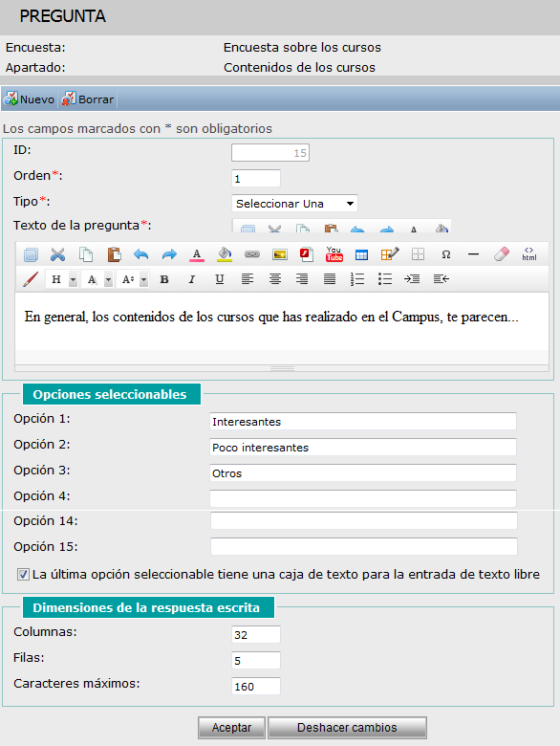Image resolution: width=560 pixels, height=746 pixels.
Task: Click Nuevo in the toolbar
Action: (x=30, y=99)
